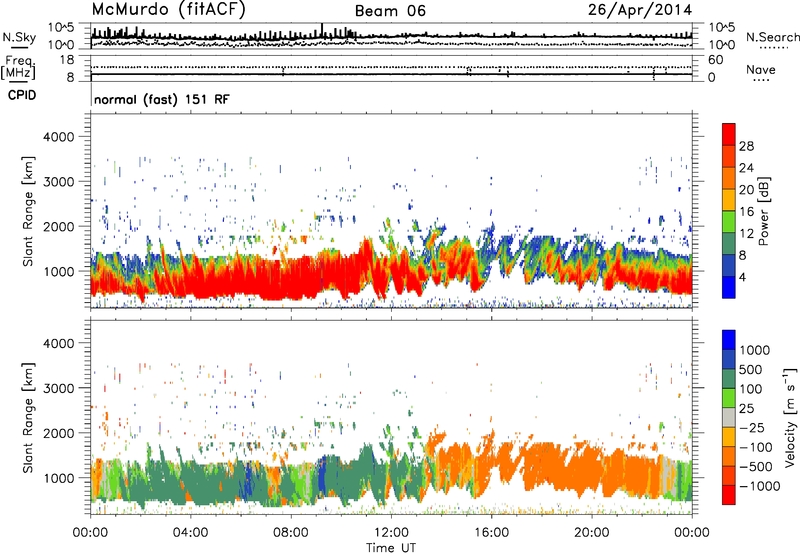The image size is (800, 554).
Task: Click the Freq. [MHz] axis label
Action: tap(18, 68)
